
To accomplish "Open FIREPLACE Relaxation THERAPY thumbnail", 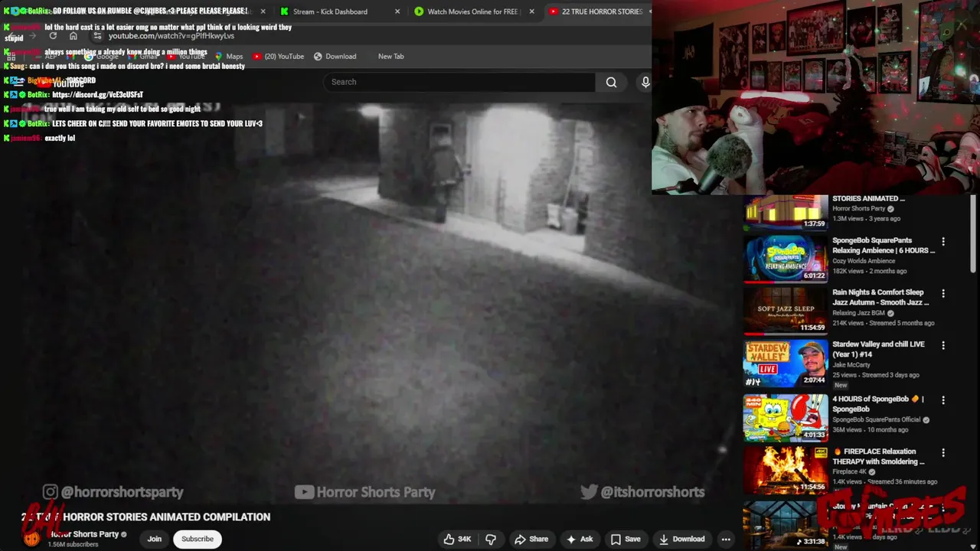I will (786, 470).
